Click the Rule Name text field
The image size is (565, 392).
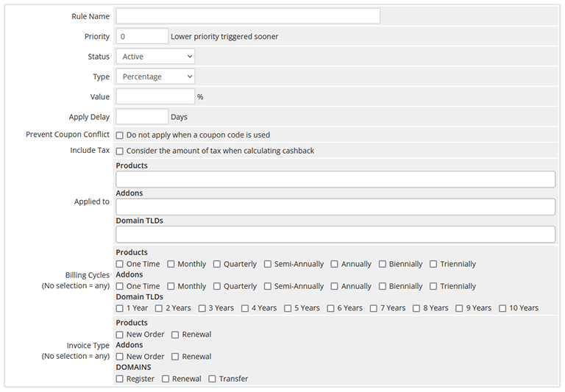pos(248,16)
